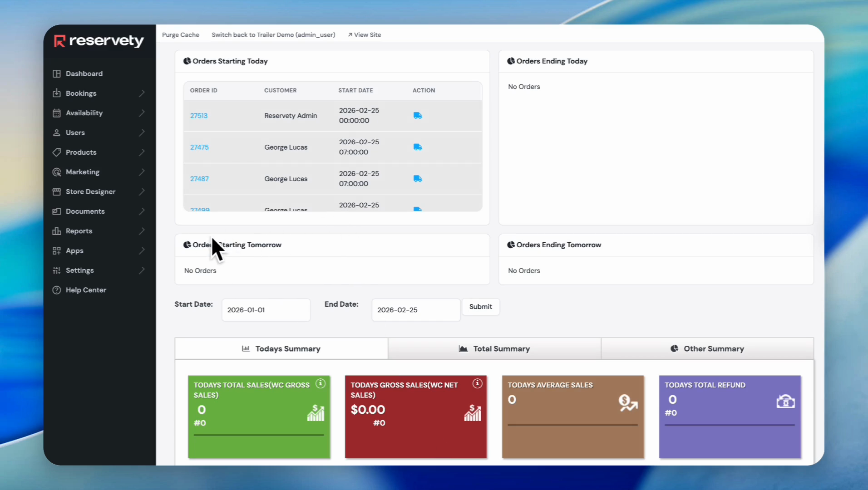Click the Reservety logo

99,41
